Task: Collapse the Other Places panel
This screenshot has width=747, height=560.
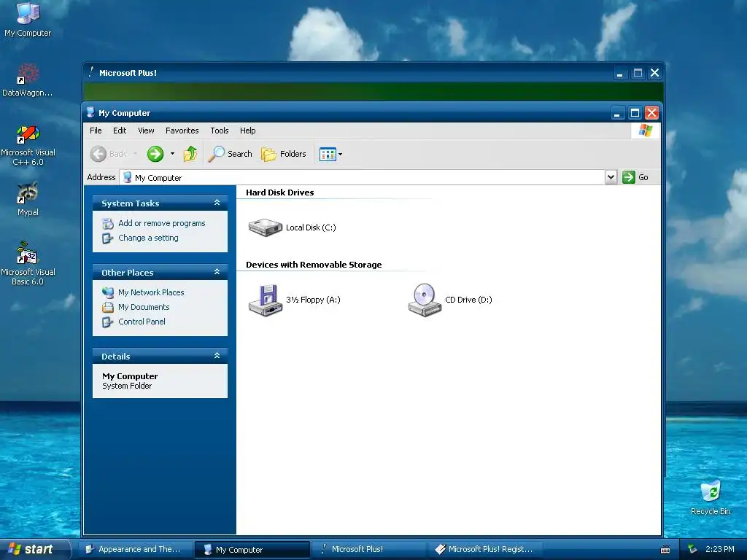Action: (217, 272)
